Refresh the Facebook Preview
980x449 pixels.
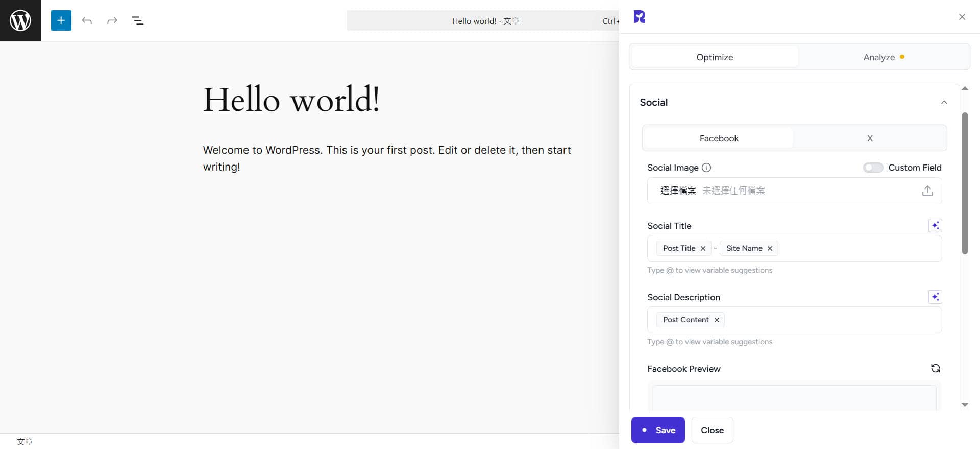tap(935, 368)
